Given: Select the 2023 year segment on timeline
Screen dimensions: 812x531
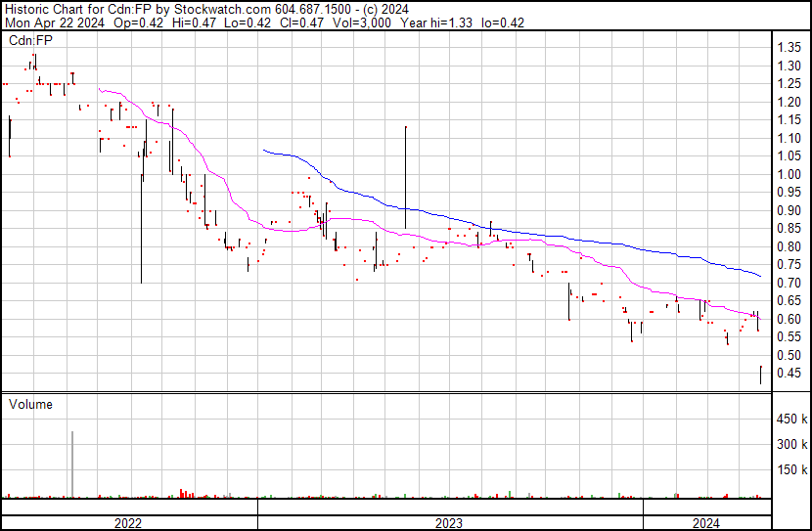Looking at the screenshot, I should pyautogui.click(x=449, y=523).
